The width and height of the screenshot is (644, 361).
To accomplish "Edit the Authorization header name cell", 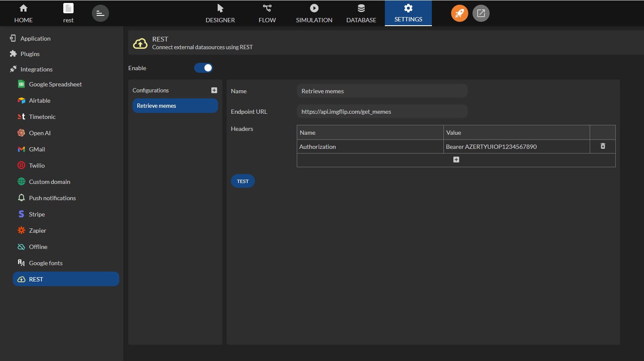I will 370,147.
